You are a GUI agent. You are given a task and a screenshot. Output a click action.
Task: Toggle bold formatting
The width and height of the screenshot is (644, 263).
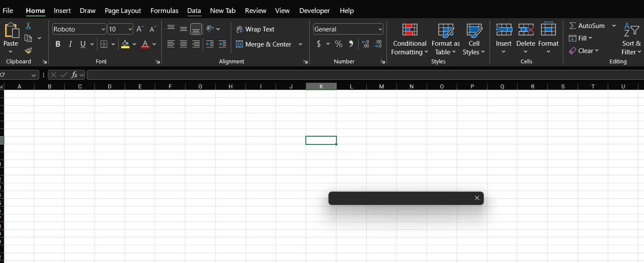58,44
